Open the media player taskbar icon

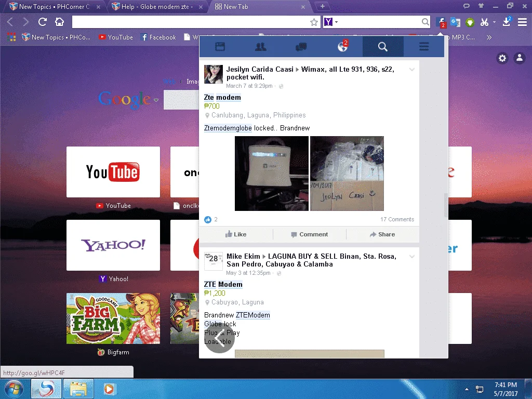pyautogui.click(x=109, y=389)
